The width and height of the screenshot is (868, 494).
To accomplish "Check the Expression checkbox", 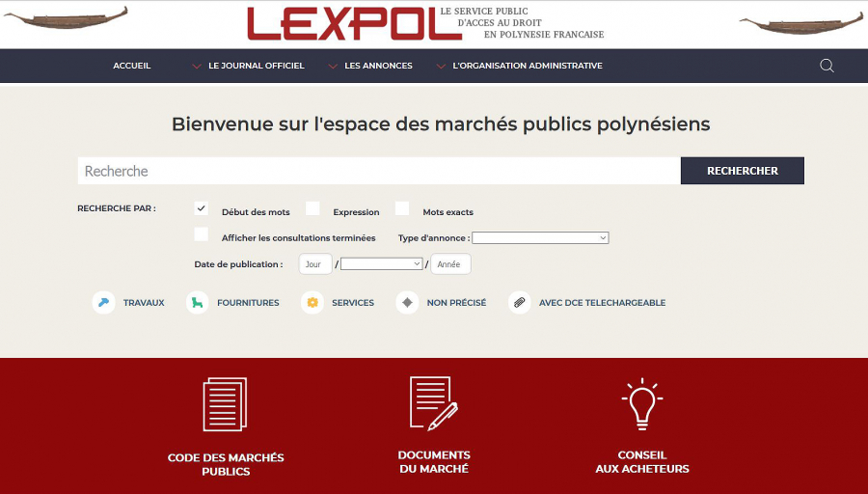I will coord(312,208).
